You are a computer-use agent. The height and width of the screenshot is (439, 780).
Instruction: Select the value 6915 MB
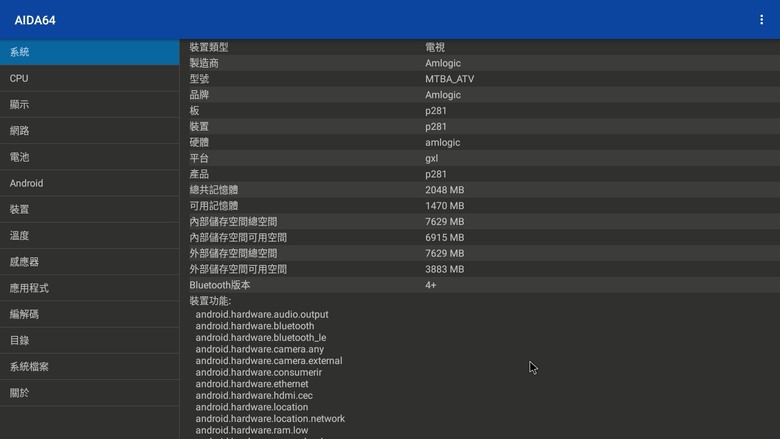(x=445, y=238)
